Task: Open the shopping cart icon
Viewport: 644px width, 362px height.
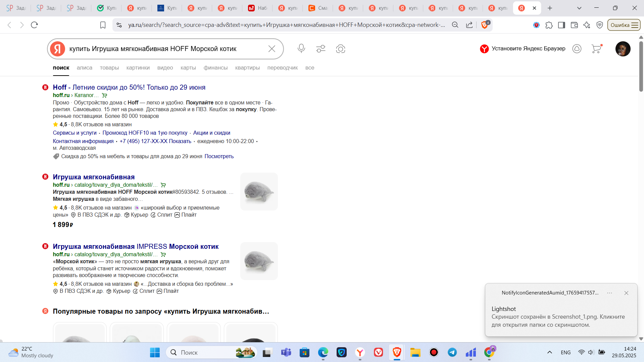Action: 597,49
